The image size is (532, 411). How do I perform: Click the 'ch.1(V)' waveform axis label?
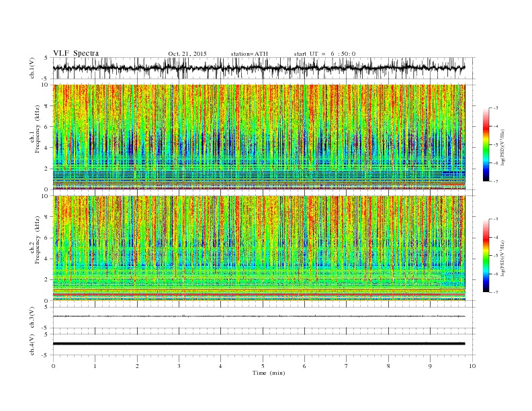[x=32, y=69]
